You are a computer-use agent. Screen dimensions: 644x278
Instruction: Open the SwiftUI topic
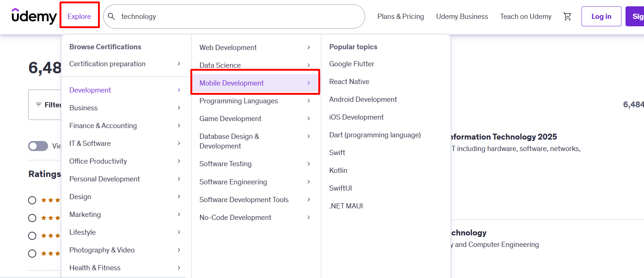click(x=340, y=188)
